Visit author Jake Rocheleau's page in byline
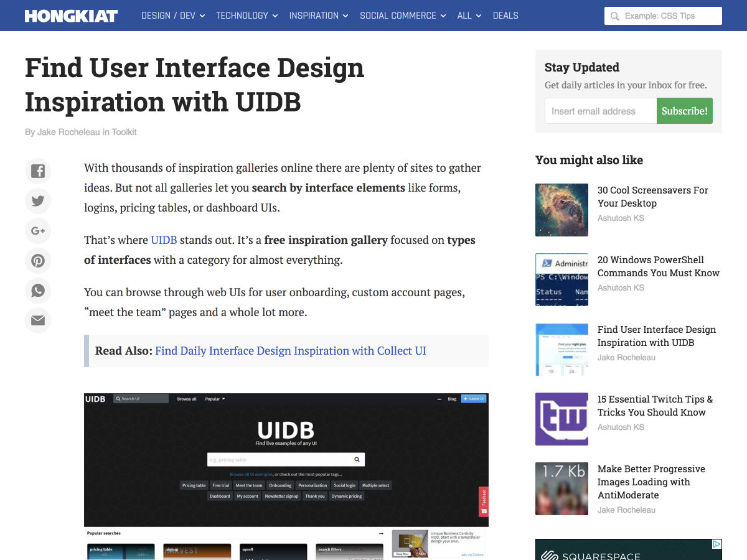Image resolution: width=747 pixels, height=560 pixels. click(x=68, y=132)
